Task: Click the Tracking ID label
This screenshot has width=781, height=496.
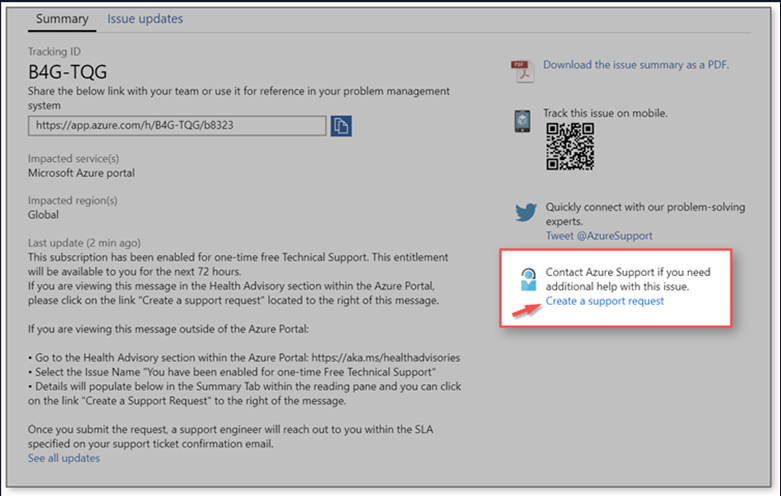Action: pos(54,51)
